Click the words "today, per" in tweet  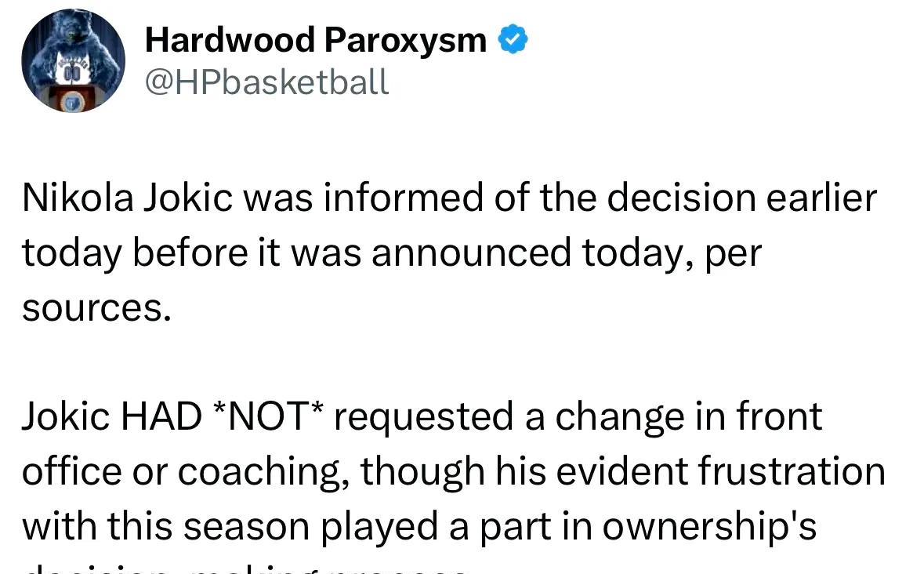pos(672,252)
